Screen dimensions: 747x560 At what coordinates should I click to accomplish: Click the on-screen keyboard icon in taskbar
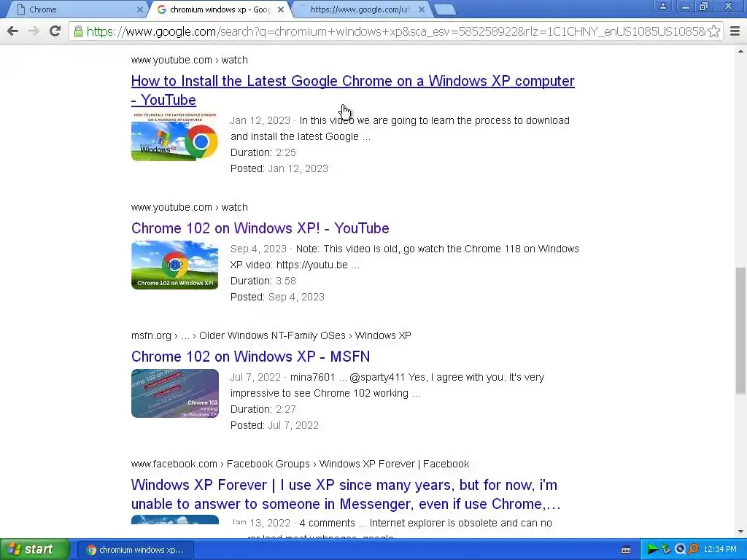click(x=626, y=550)
